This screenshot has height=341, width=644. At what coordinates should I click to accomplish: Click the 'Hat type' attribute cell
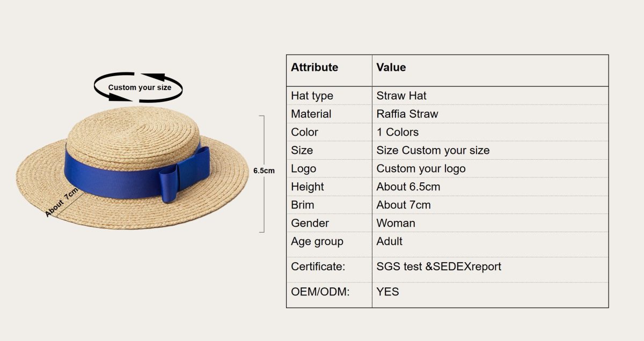[312, 96]
